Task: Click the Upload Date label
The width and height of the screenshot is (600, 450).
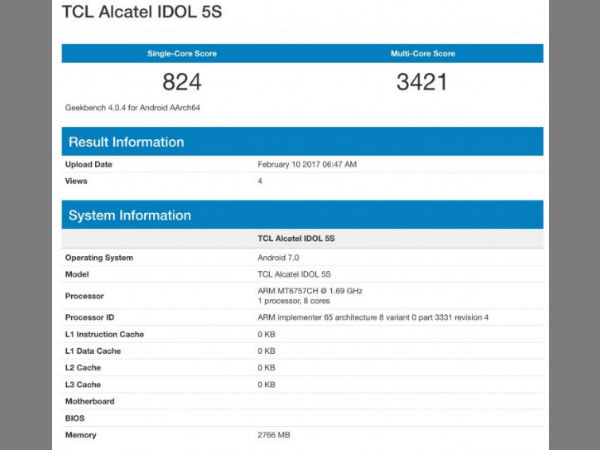Action: (x=88, y=165)
